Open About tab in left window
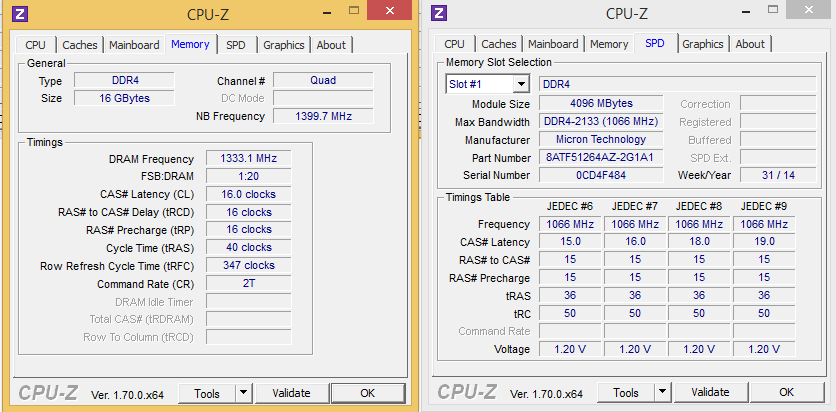Screen dimensions: 836x412 pyautogui.click(x=331, y=45)
